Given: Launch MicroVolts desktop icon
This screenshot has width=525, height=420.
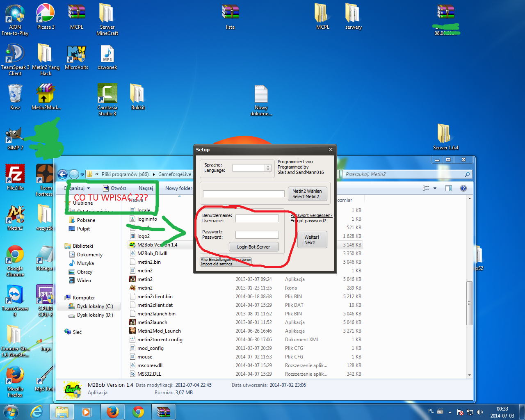Looking at the screenshot, I should 76,57.
